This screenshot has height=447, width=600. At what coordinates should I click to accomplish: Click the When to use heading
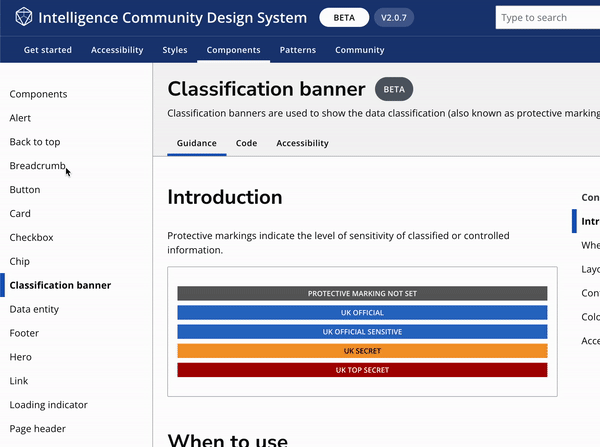[x=228, y=440]
